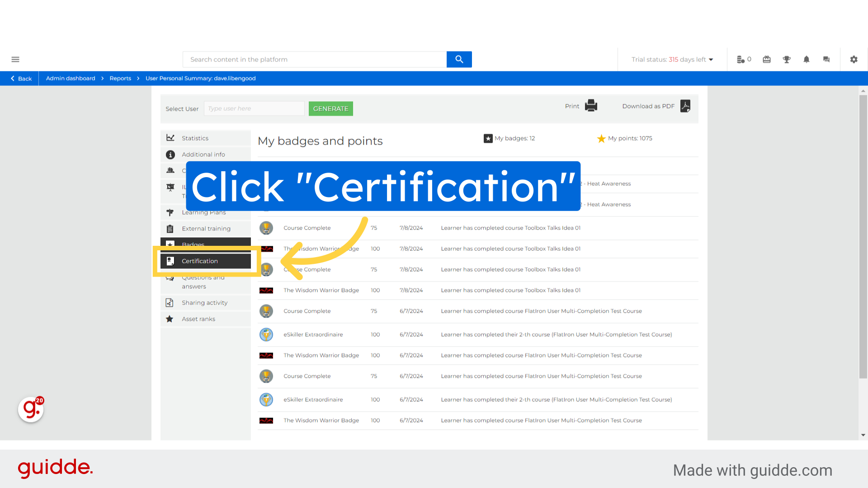Select the External training clipboard icon

click(x=170, y=228)
